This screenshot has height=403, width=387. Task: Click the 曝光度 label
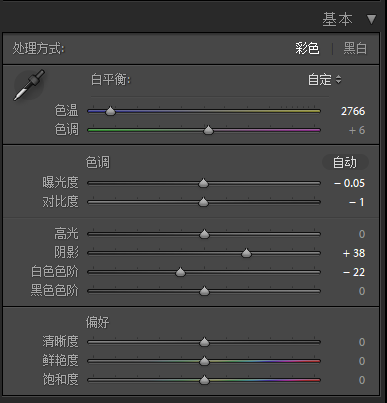60,182
